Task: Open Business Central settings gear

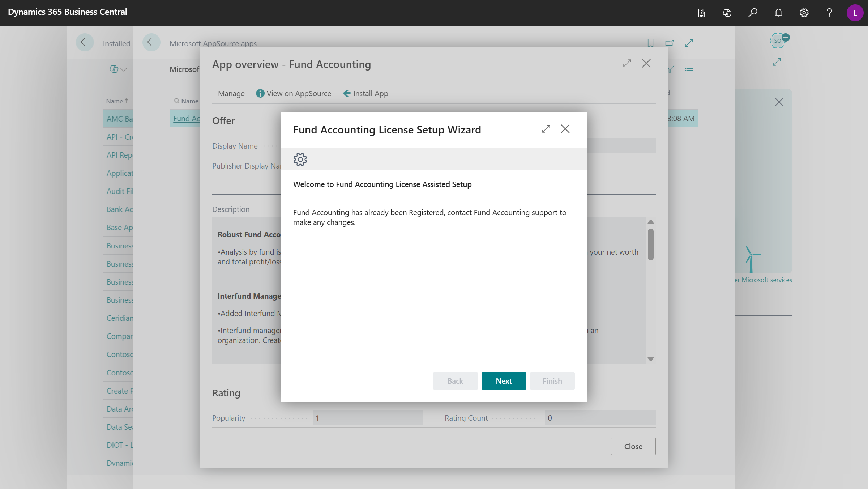Action: (x=804, y=13)
